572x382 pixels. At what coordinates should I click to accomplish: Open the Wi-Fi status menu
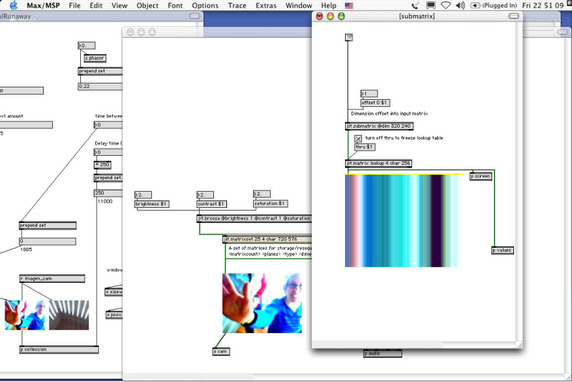445,5
